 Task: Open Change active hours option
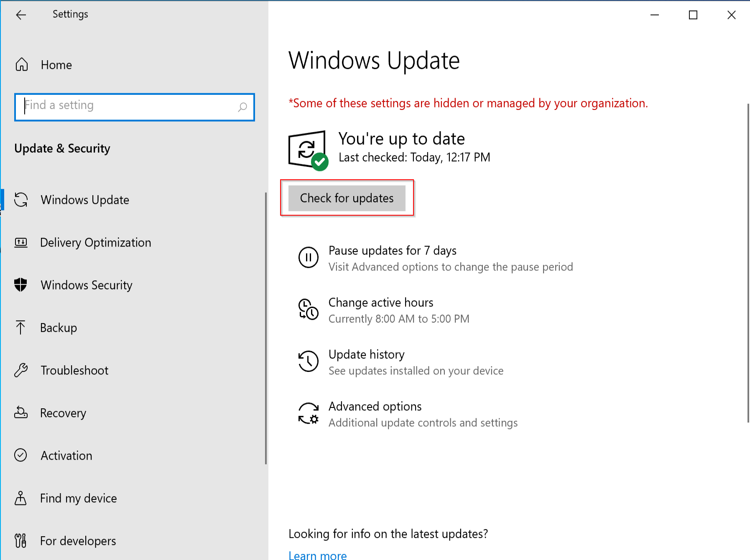[x=381, y=302]
